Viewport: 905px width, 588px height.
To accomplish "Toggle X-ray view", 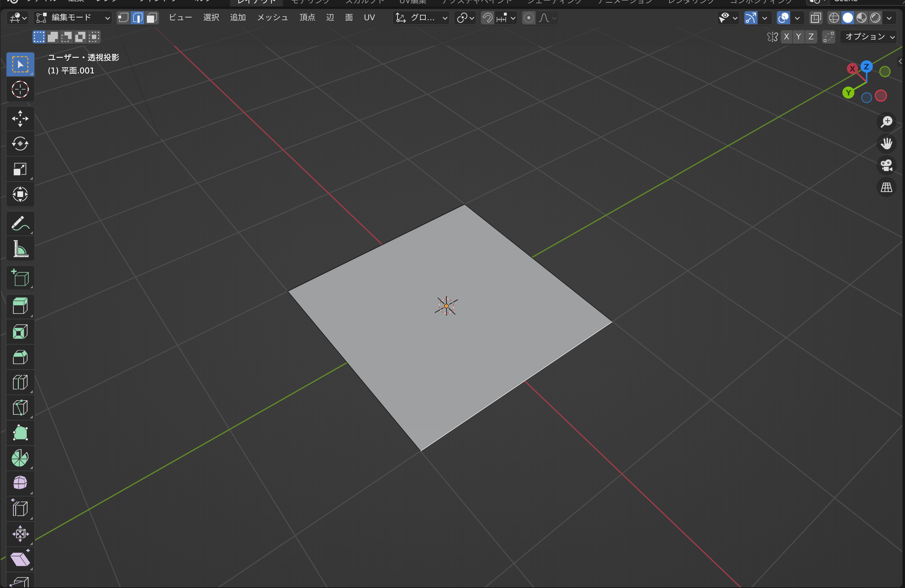I will click(816, 17).
